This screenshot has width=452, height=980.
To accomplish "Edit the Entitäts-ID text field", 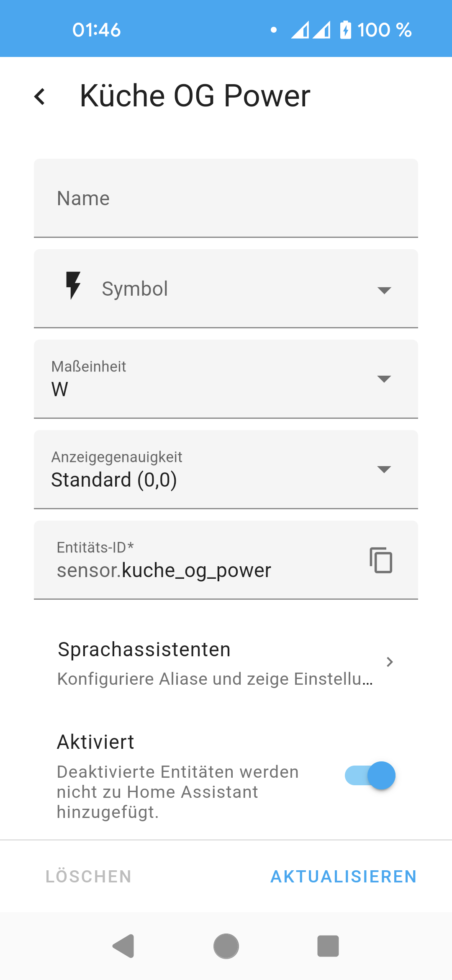I will click(201, 570).
